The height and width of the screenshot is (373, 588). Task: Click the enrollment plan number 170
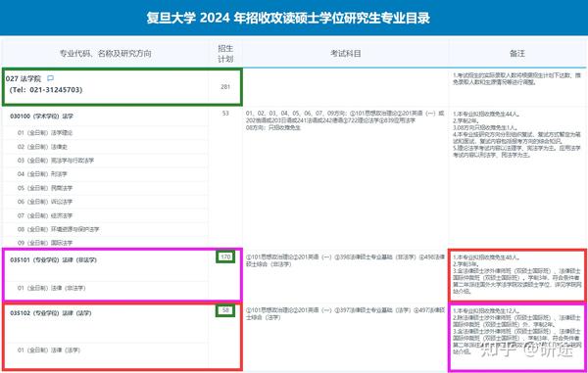(x=225, y=256)
